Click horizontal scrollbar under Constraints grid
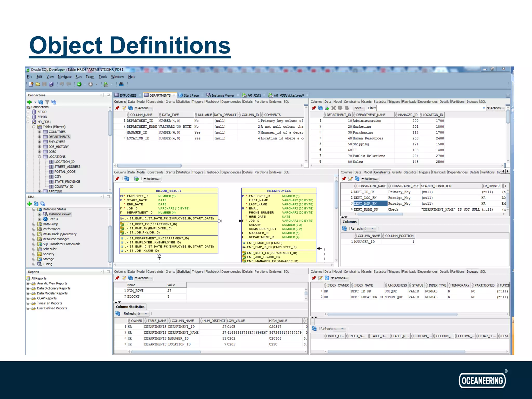The width and height of the screenshot is (532, 399). (x=380, y=214)
